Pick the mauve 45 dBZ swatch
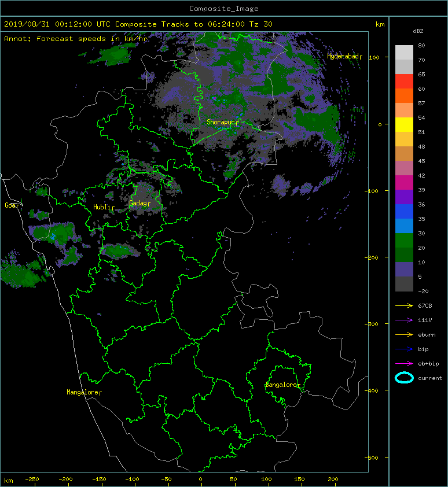 click(404, 168)
